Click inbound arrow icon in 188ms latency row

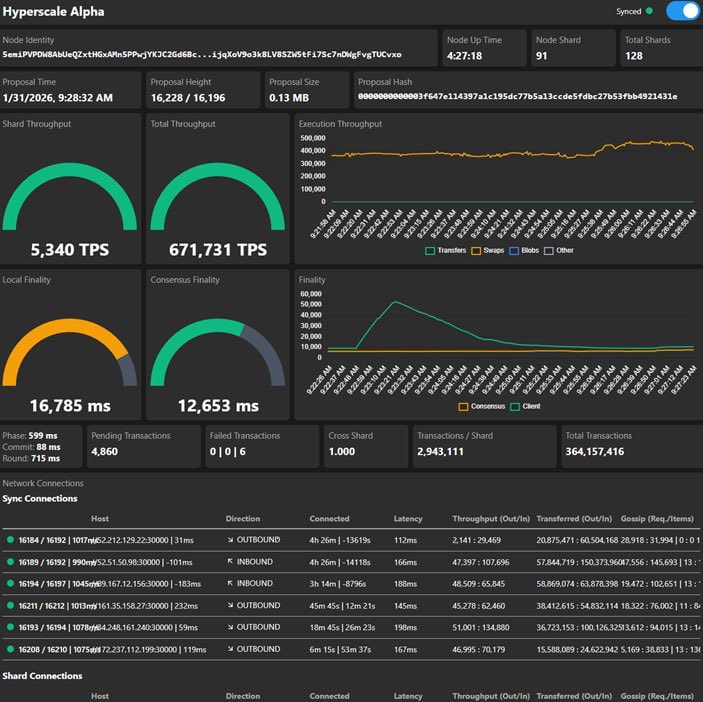(x=230, y=583)
